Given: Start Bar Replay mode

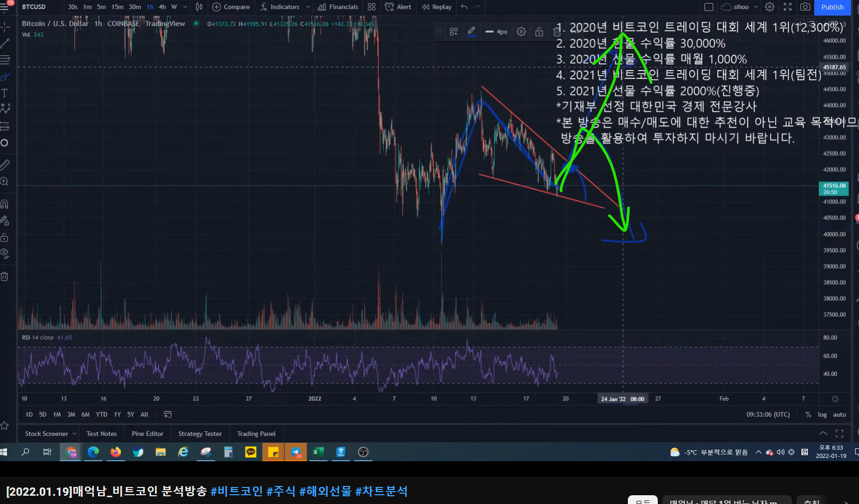Looking at the screenshot, I should [436, 7].
